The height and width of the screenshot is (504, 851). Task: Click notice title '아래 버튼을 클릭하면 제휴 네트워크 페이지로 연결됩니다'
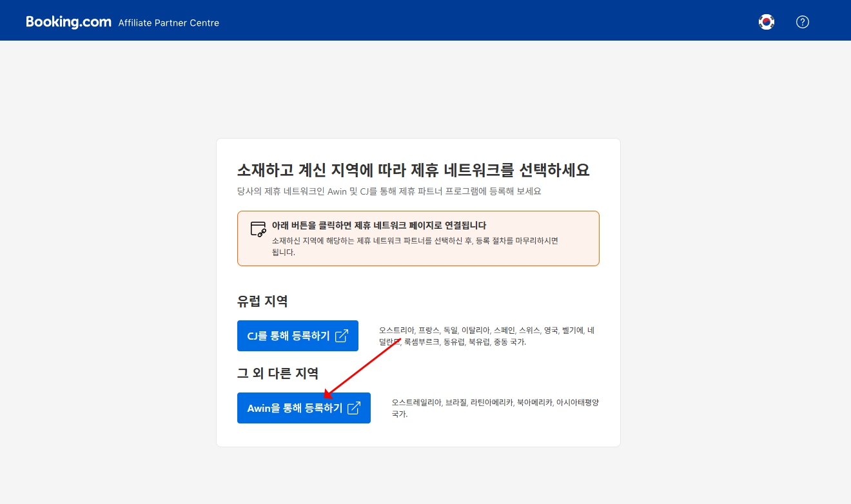click(x=379, y=226)
